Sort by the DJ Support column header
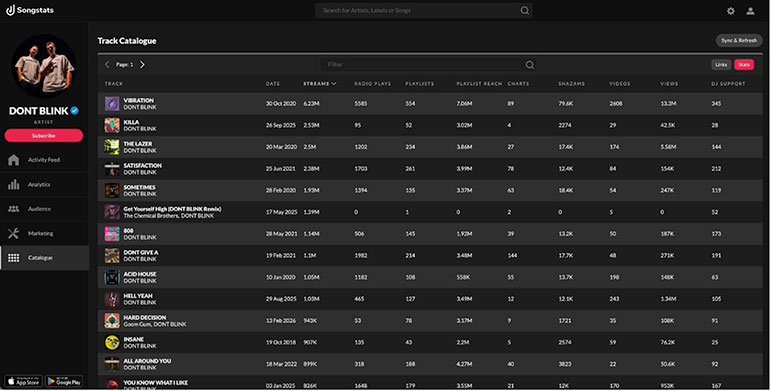Viewport: 770px width, 391px height. [x=728, y=84]
